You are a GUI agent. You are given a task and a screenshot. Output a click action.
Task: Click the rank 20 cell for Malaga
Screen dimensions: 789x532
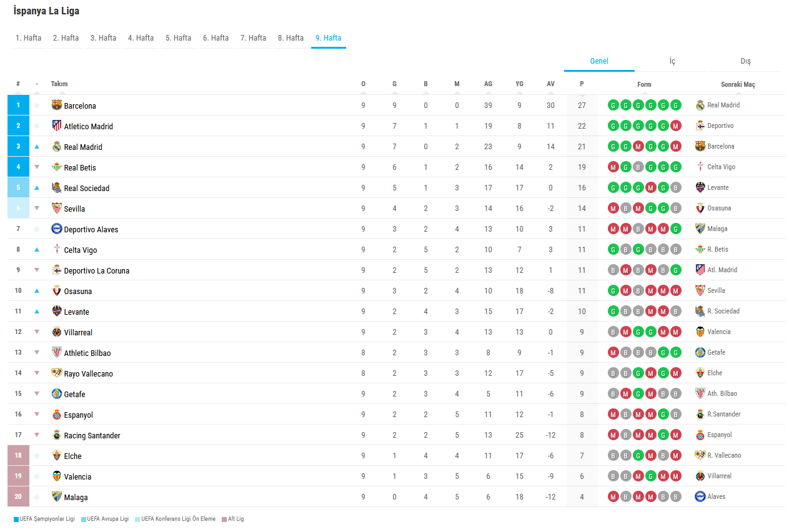pyautogui.click(x=18, y=497)
